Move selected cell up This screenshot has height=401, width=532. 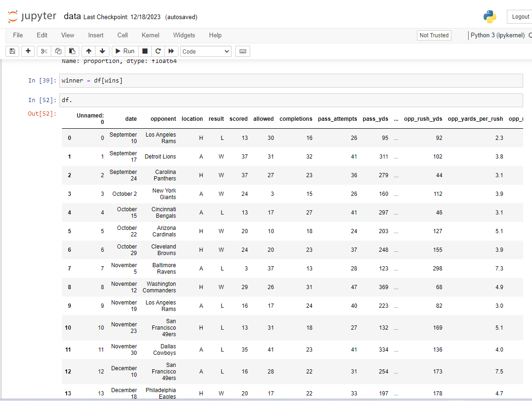click(89, 51)
